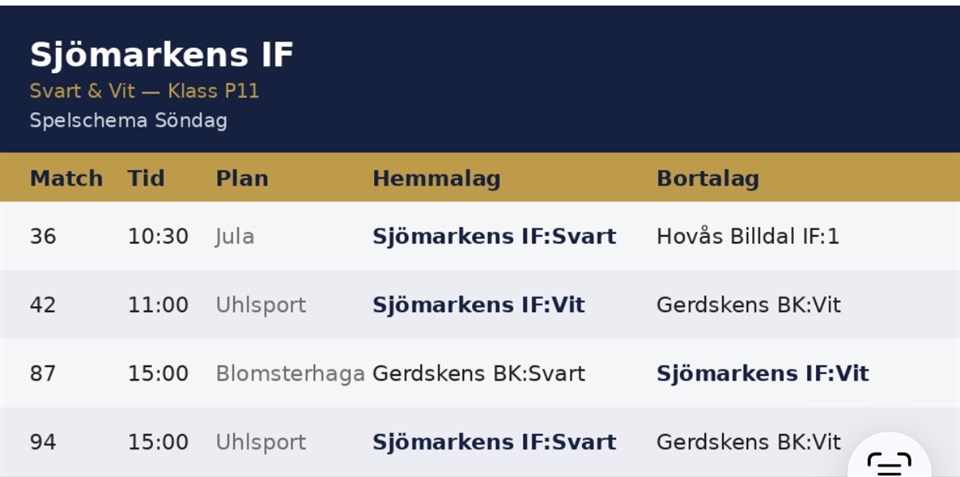
Task: Select Sjömarkens IF:Vit away team in match 87
Action: click(762, 374)
